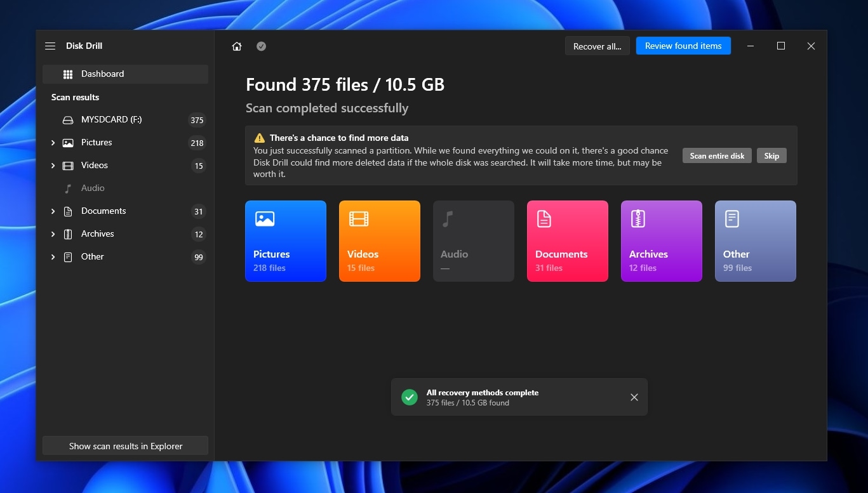Click the 15 badge next to Videos
This screenshot has height=493, width=868.
pos(199,166)
